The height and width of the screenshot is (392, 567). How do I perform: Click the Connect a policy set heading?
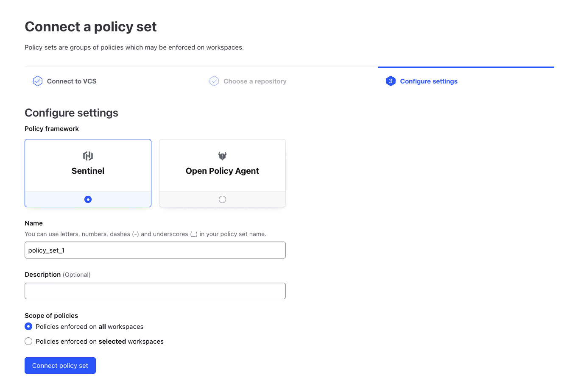click(x=91, y=27)
